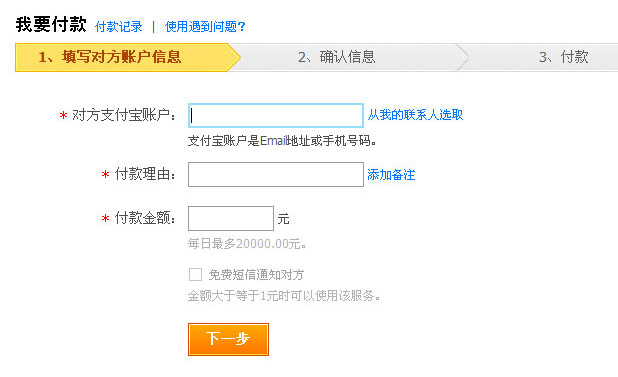618x377 pixels.
Task: Open the 使用遇到问题? help link
Action: pyautogui.click(x=205, y=26)
